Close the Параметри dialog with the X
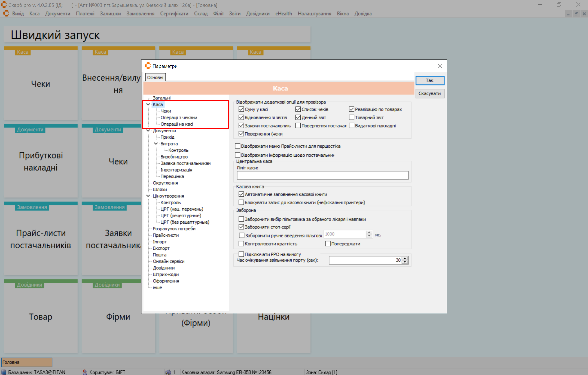 (x=440, y=66)
